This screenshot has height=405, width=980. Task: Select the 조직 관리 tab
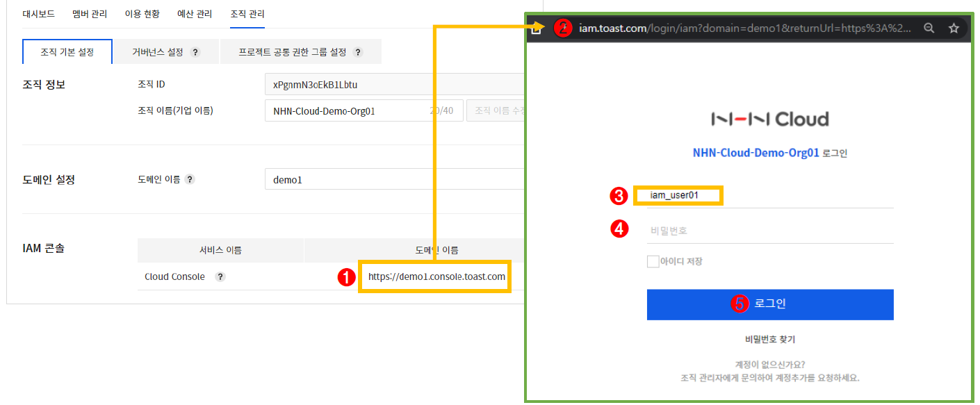pyautogui.click(x=247, y=14)
